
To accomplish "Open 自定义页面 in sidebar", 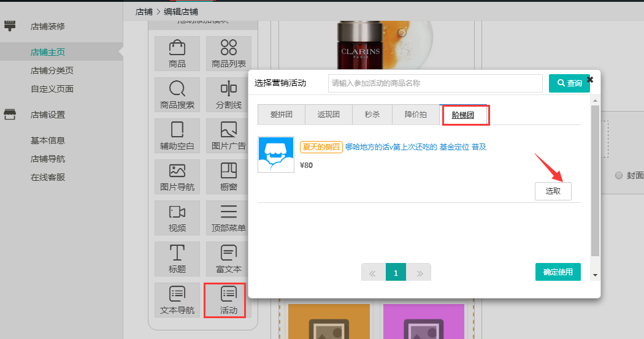I will (52, 89).
